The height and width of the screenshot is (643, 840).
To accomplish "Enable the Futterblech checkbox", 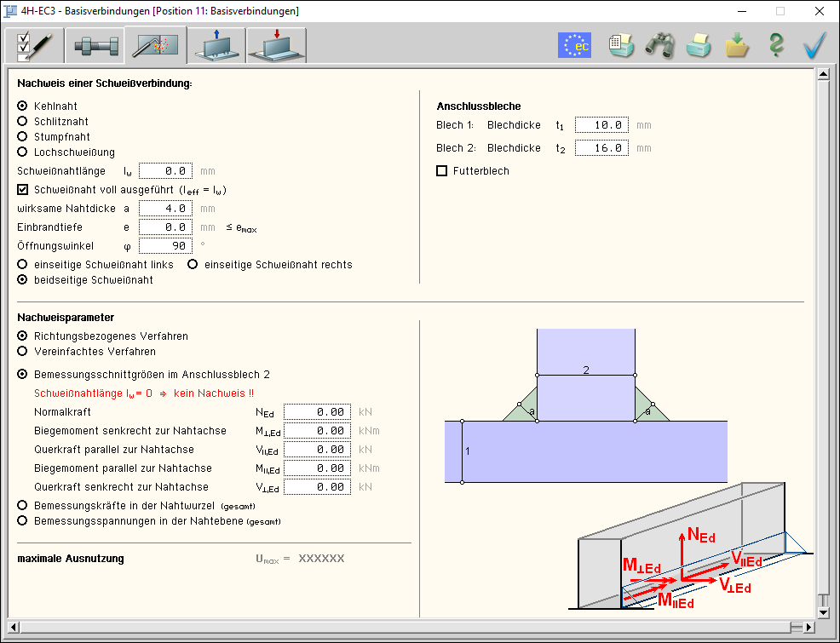I will (441, 171).
